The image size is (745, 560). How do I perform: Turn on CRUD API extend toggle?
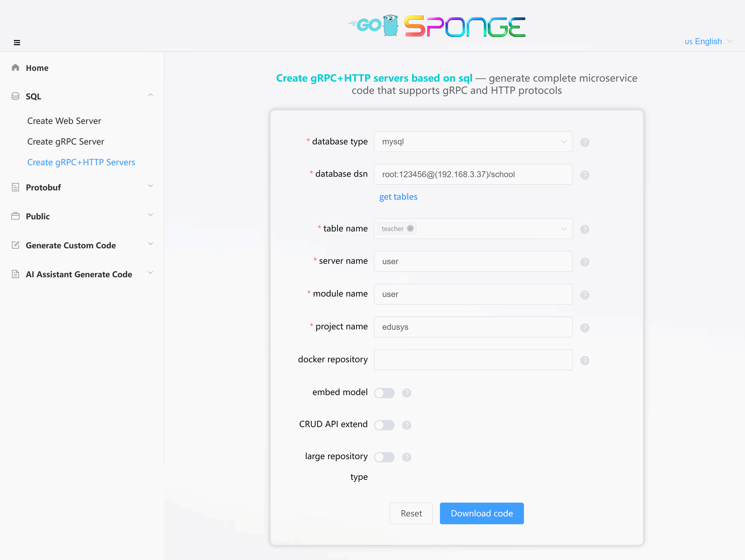click(384, 425)
